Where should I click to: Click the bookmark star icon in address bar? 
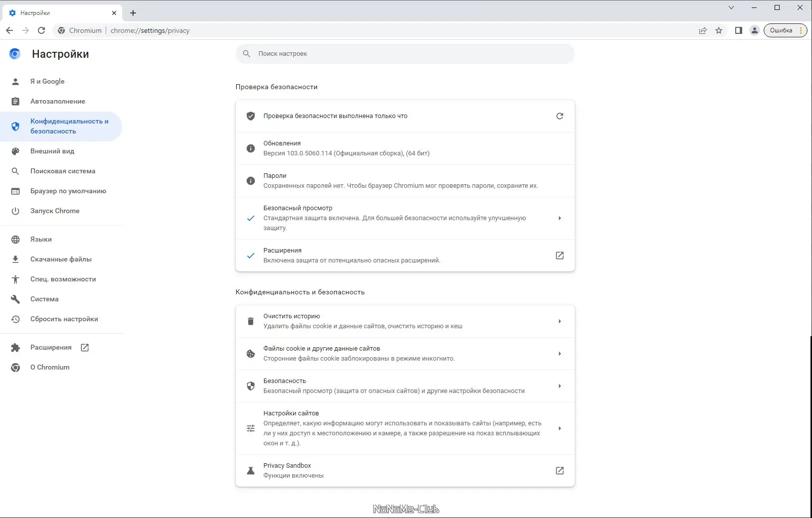(x=719, y=30)
